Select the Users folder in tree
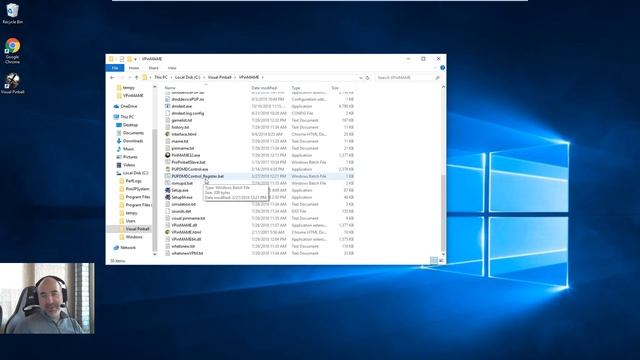 (131, 221)
